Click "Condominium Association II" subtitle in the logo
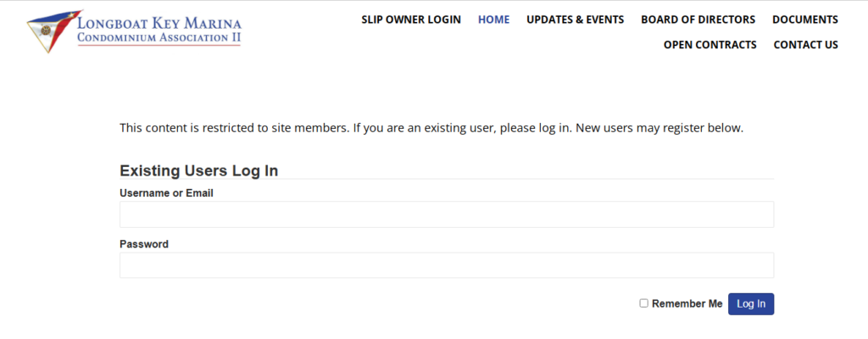868x339 pixels. click(x=159, y=38)
